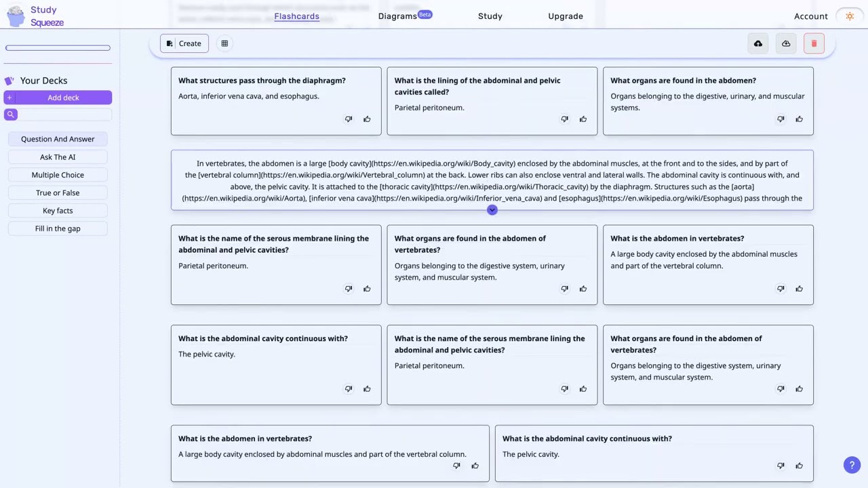This screenshot has width=868, height=488.
Task: Select Ask The AI option
Action: point(58,157)
